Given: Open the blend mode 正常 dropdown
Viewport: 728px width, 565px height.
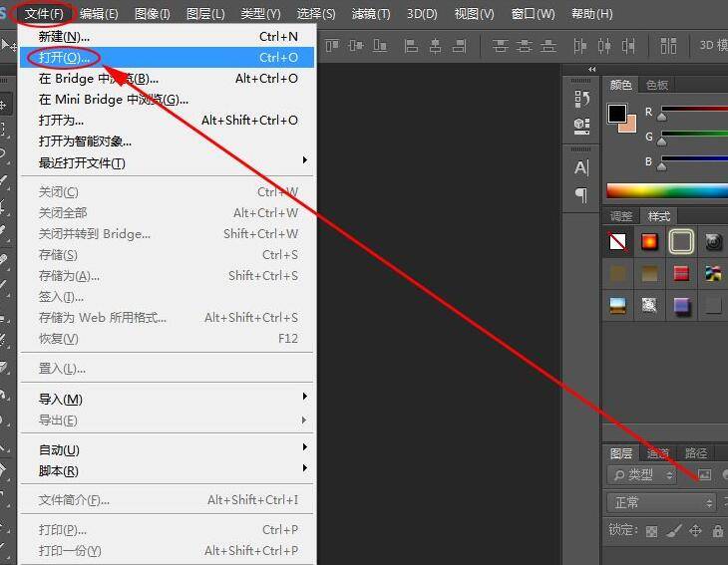Looking at the screenshot, I should pos(661,503).
